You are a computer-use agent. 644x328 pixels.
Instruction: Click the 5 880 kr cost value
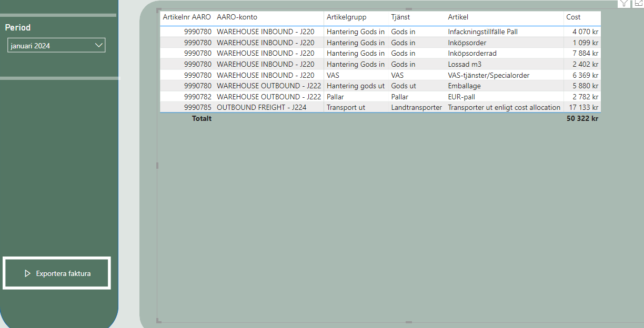point(585,86)
